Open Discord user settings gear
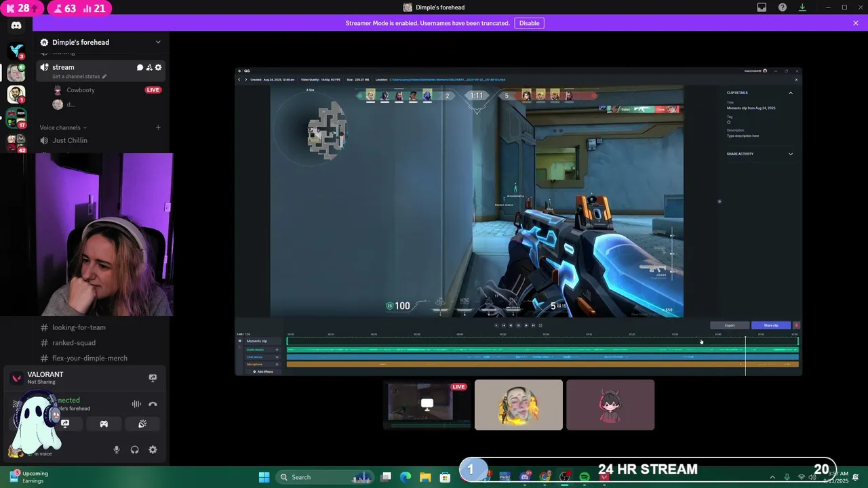 [x=153, y=449]
